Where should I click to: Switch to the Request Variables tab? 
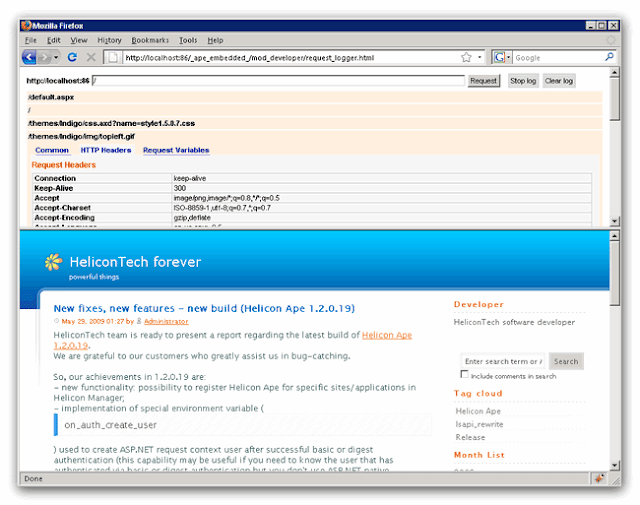[176, 150]
